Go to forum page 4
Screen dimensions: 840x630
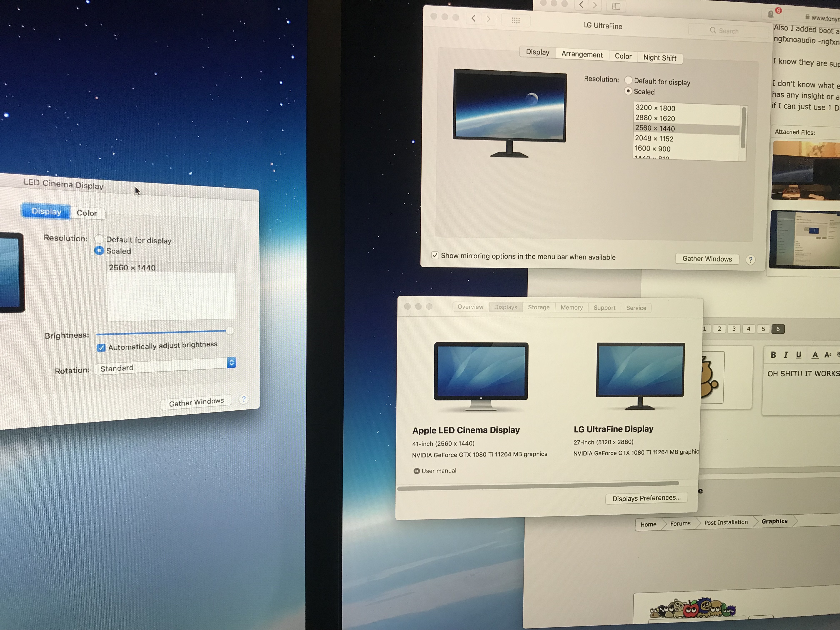tap(749, 329)
